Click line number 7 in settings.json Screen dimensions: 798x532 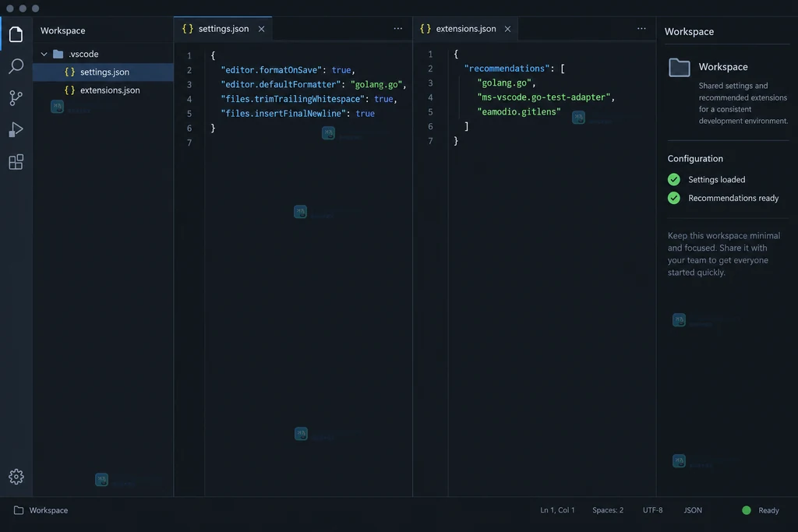(x=189, y=143)
